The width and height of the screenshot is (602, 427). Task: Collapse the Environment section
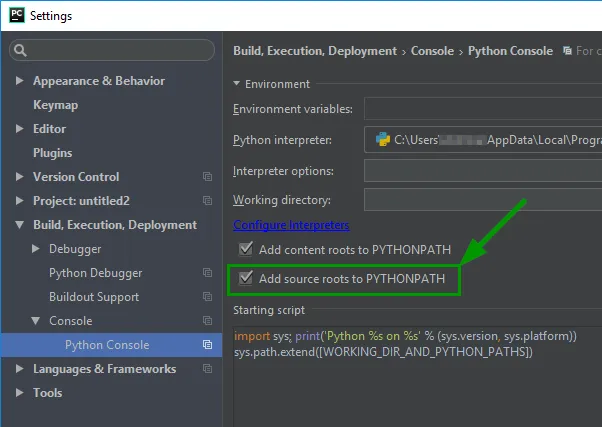click(237, 84)
